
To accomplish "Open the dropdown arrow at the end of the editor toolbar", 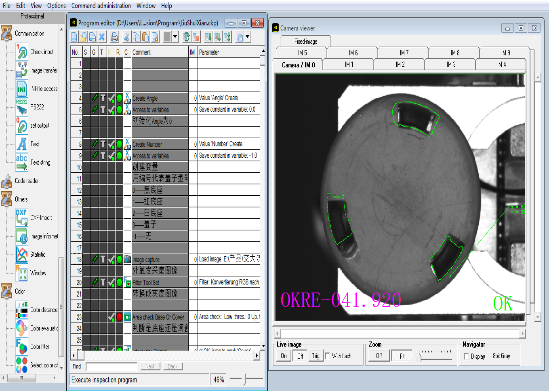I will pos(248,36).
